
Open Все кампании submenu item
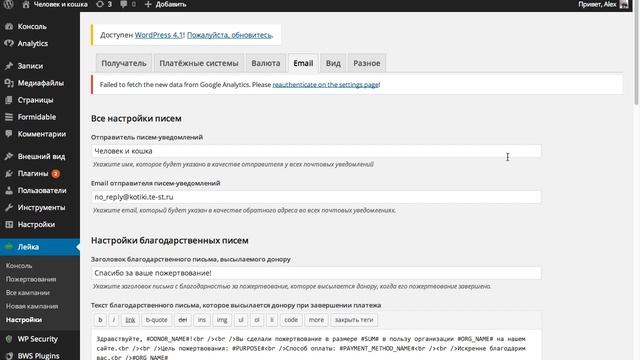click(x=28, y=293)
